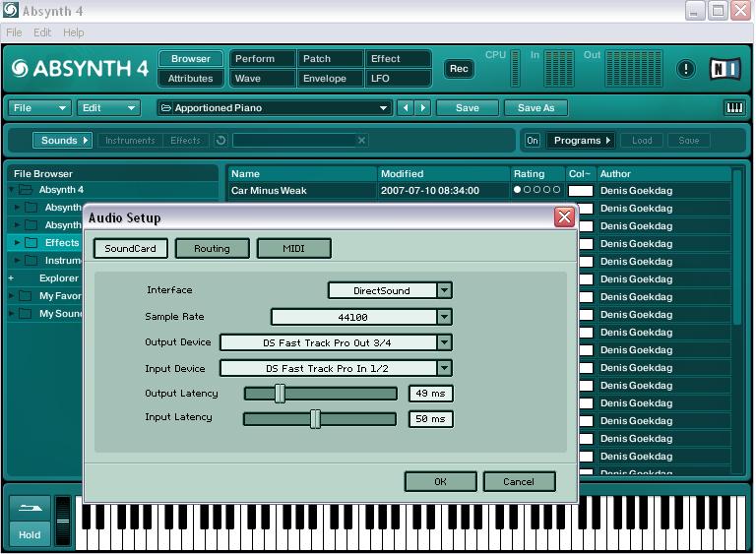Click the exclamation panic icon
This screenshot has height=554, width=756.
tap(685, 69)
